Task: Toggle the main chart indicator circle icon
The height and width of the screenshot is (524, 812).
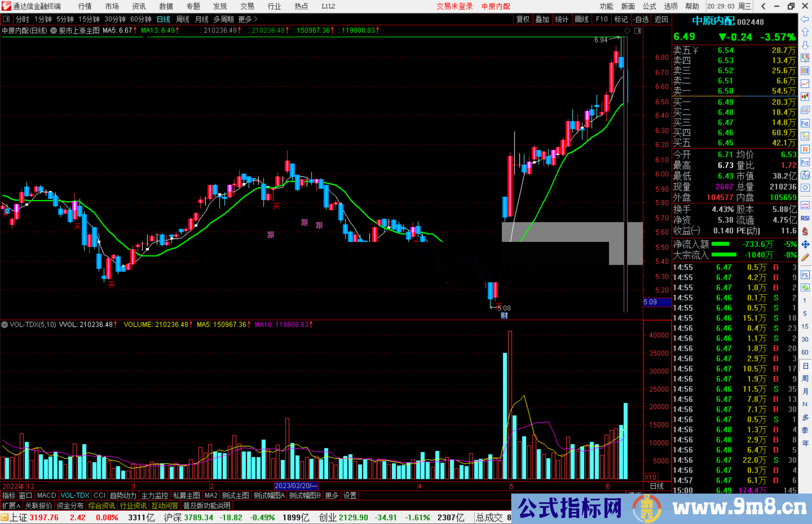Action: coord(54,30)
